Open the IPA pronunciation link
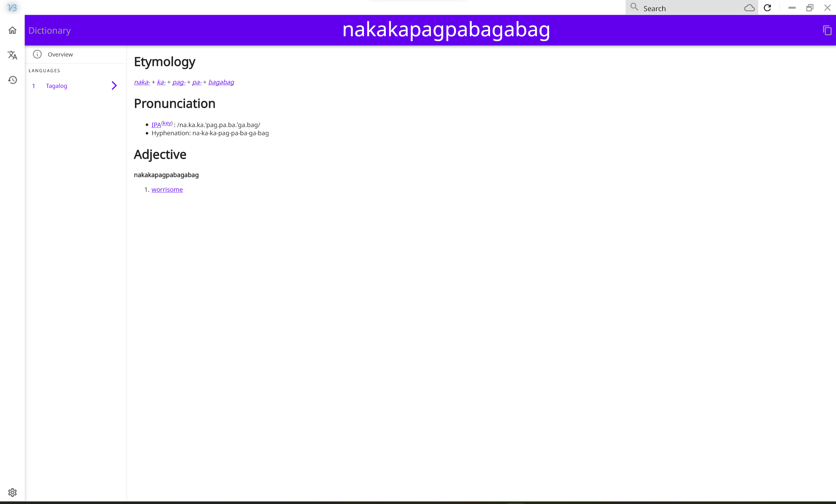This screenshot has height=504, width=836. point(156,125)
